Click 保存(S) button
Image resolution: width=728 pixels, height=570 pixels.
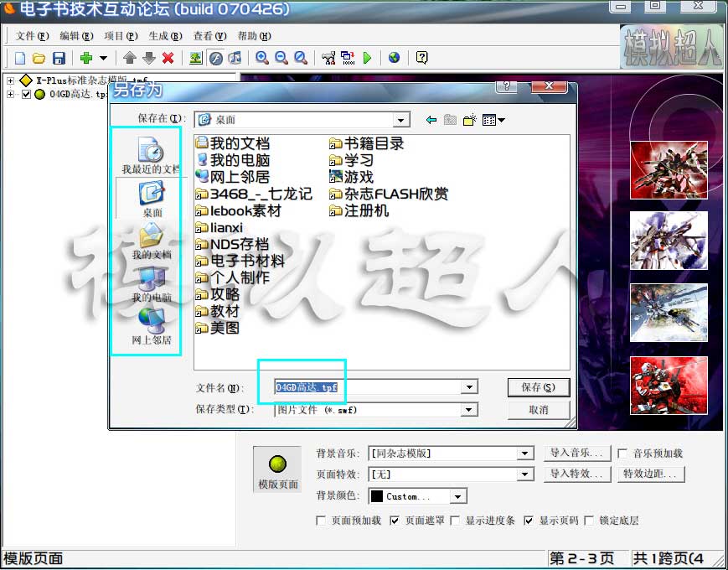(539, 387)
